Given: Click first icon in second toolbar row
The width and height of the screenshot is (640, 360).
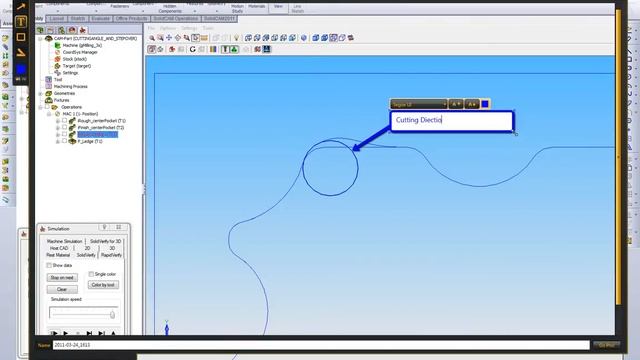Looking at the screenshot, I should (x=151, y=49).
